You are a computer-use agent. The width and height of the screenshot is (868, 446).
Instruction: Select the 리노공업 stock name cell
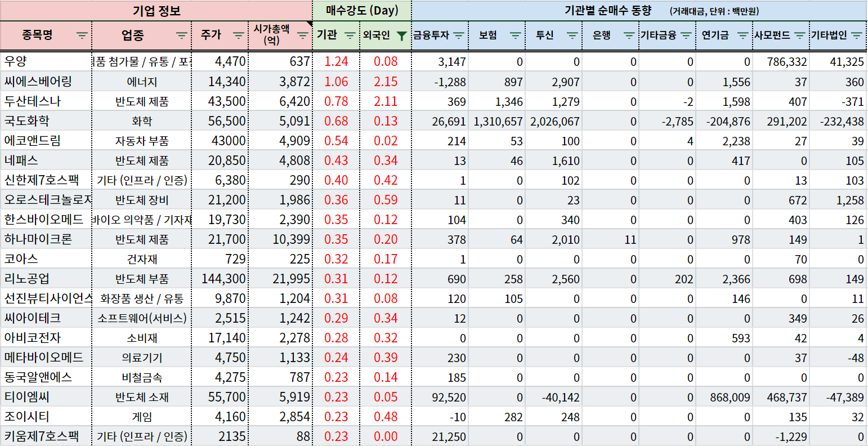tap(46, 278)
